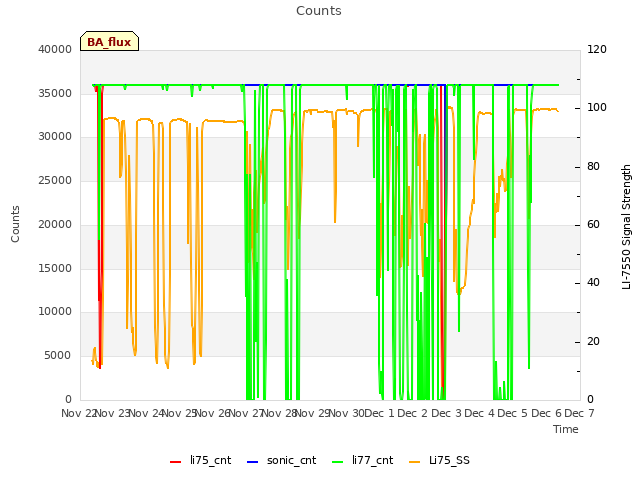
Task: Click the 5000 left axis tick
Action: [x=58, y=356]
